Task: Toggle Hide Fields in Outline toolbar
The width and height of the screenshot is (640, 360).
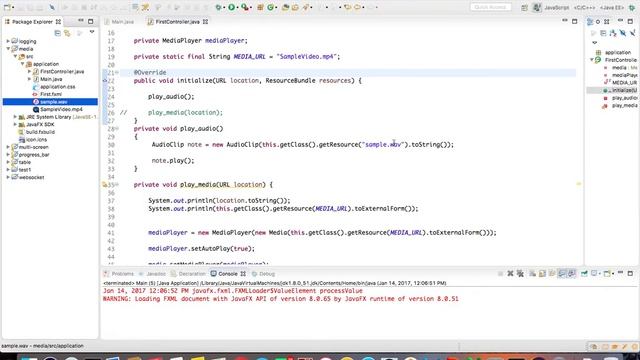Action: click(x=623, y=33)
